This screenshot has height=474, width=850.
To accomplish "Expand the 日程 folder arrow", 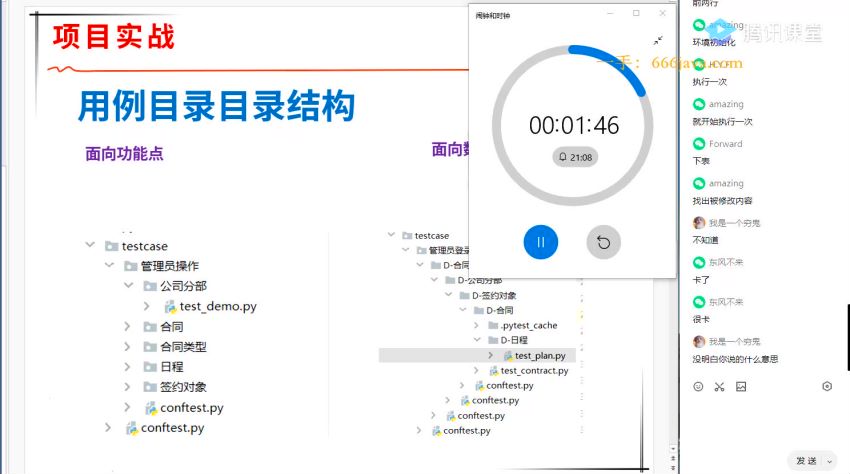I will click(127, 367).
